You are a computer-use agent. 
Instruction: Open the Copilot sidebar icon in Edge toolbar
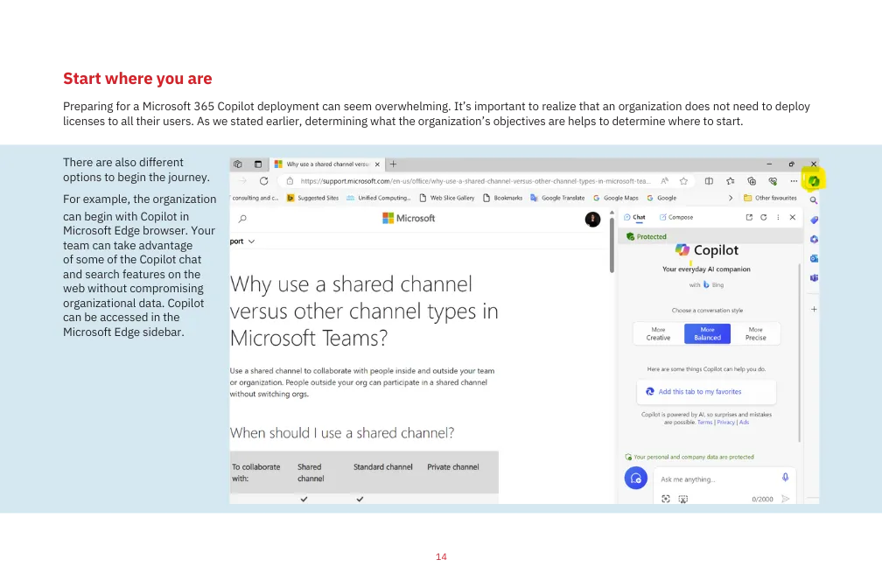click(814, 181)
